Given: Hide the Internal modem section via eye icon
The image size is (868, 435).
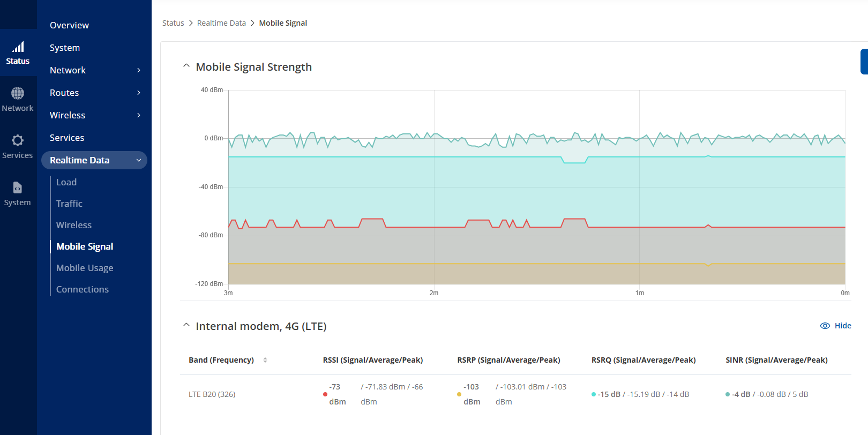Looking at the screenshot, I should click(x=825, y=326).
